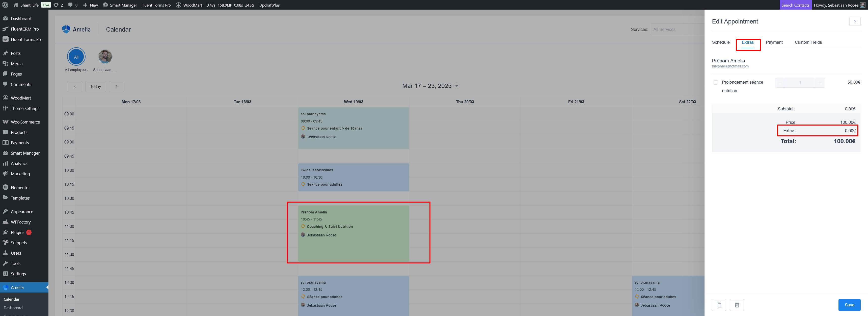Click the delete appointment trash icon
868x316 pixels.
(x=737, y=305)
